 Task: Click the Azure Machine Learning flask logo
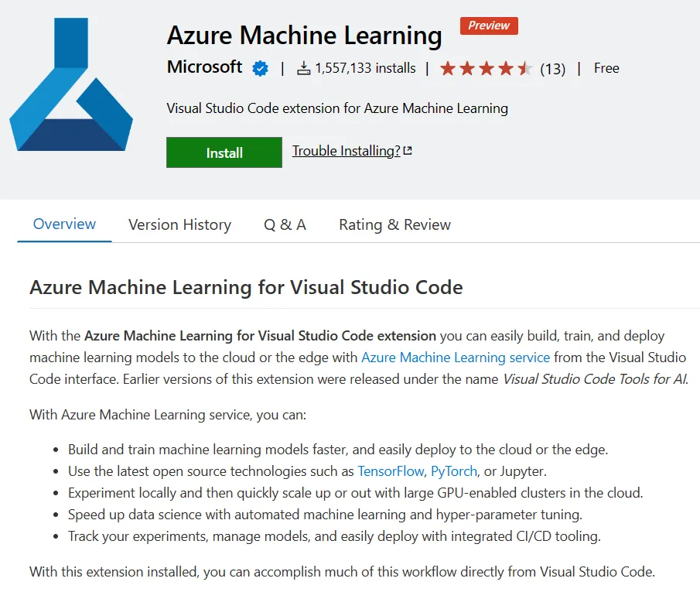coord(71,85)
